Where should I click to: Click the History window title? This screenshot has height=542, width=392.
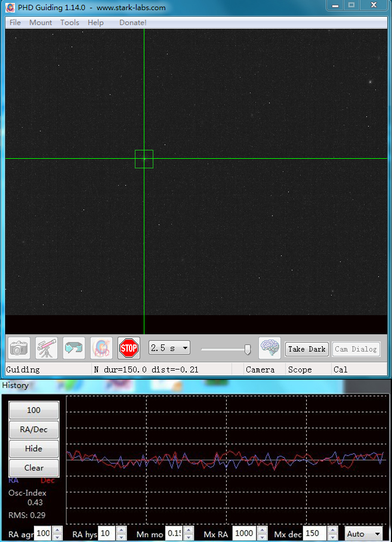(15, 386)
